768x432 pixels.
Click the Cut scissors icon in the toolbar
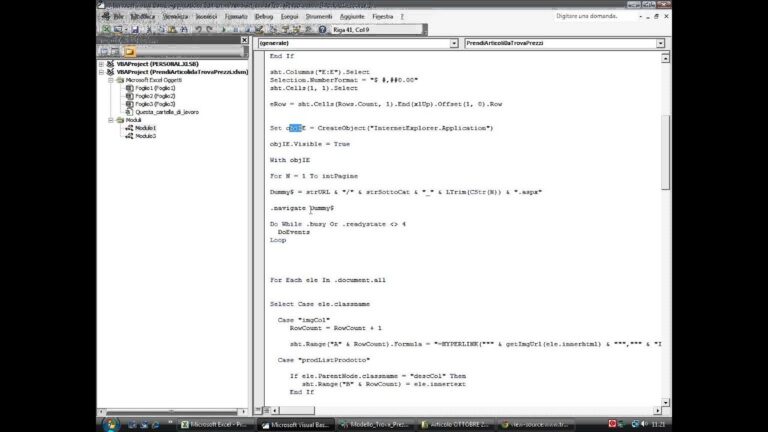click(149, 29)
